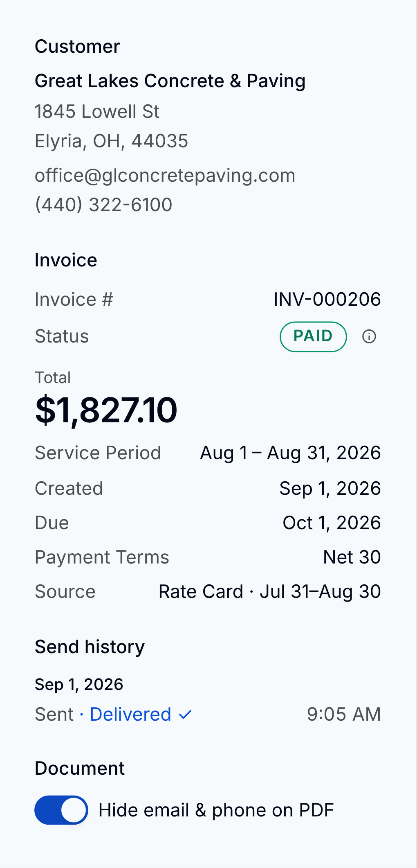
Task: Click the delivered checkmark icon
Action: [x=185, y=715]
